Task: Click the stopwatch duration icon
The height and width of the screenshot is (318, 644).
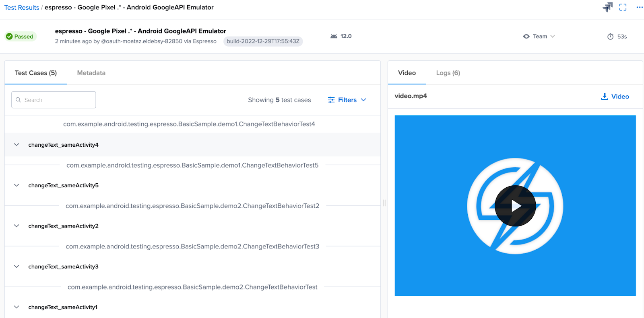Action: tap(610, 37)
